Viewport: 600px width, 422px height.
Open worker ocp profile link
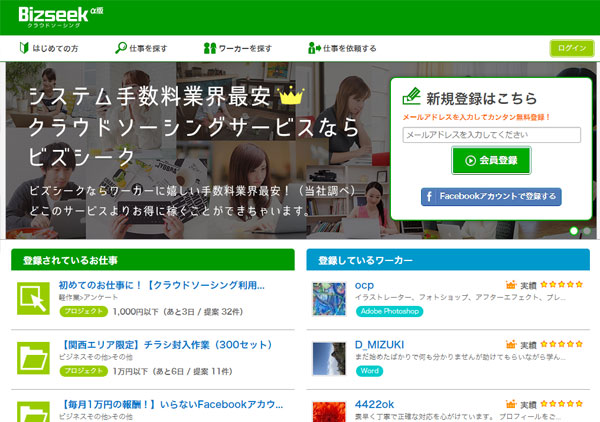click(364, 285)
